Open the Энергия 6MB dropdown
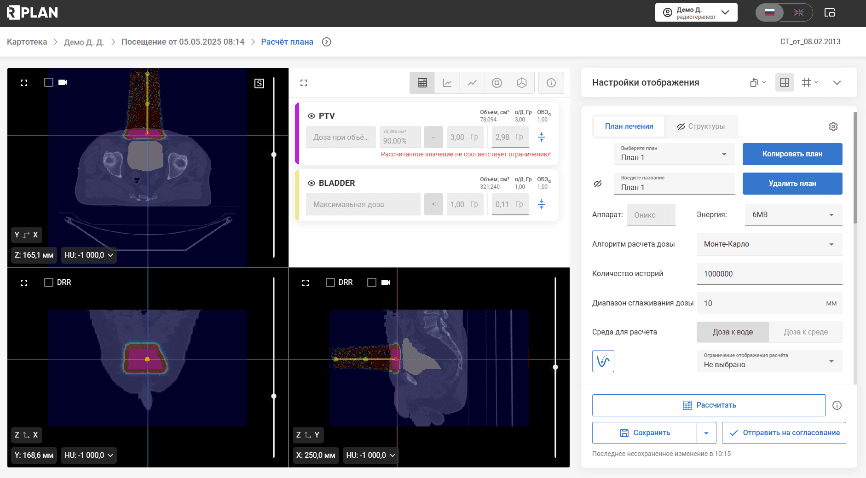 [x=793, y=214]
